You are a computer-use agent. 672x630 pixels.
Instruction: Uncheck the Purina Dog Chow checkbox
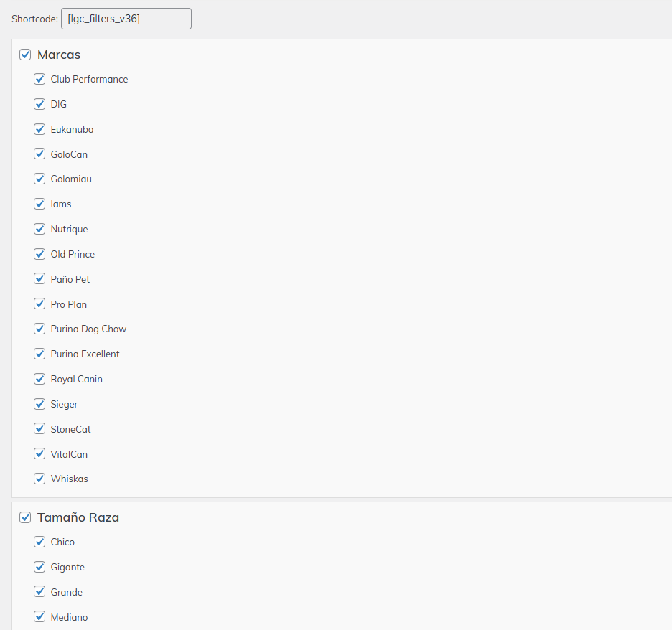[x=39, y=329]
